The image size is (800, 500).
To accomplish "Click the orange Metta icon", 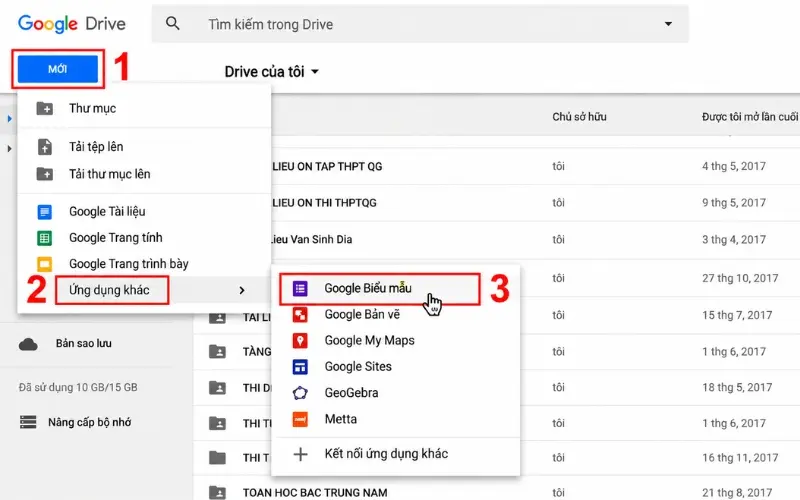I will (300, 419).
